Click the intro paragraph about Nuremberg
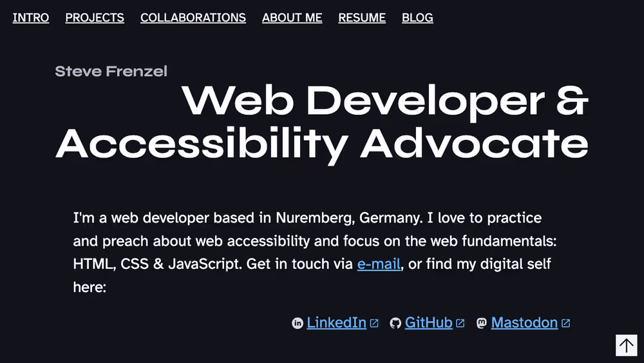This screenshot has height=363, width=644. tap(315, 252)
